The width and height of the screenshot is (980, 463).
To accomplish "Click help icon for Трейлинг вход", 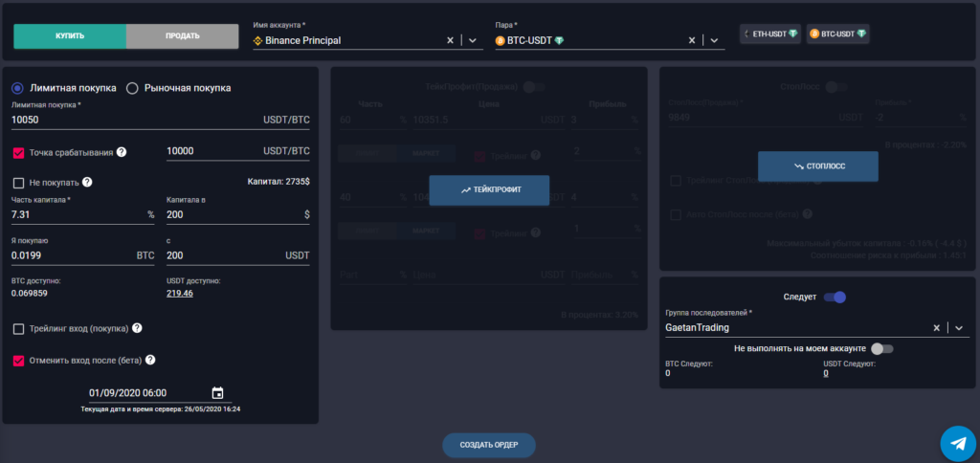I will pos(138,329).
